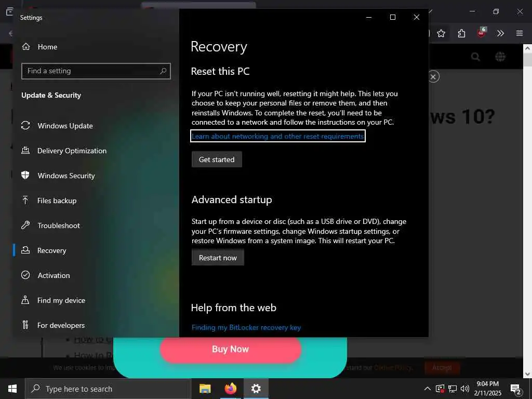This screenshot has width=532, height=399.
Task: Click Get started under Reset this PC
Action: [217, 159]
